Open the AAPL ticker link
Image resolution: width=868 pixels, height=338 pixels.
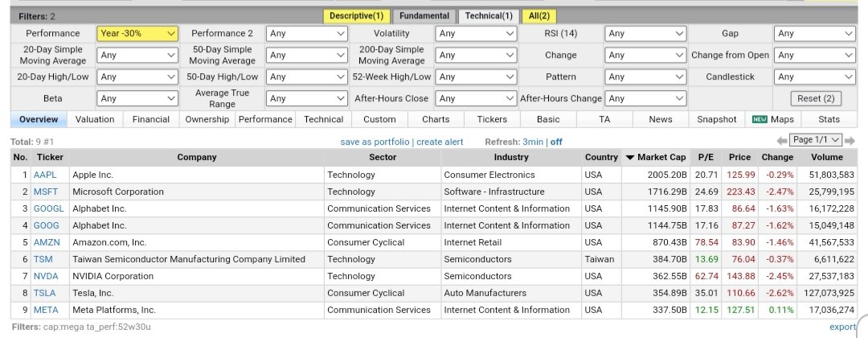[45, 175]
